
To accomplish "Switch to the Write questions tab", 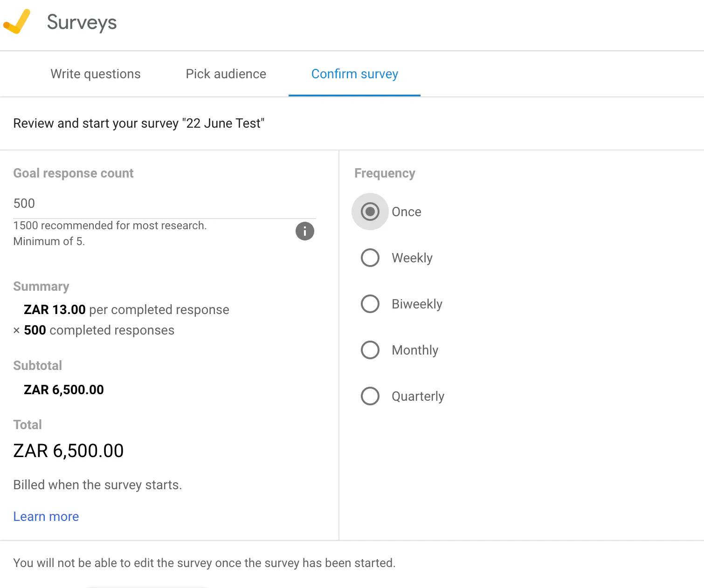I will [x=96, y=74].
